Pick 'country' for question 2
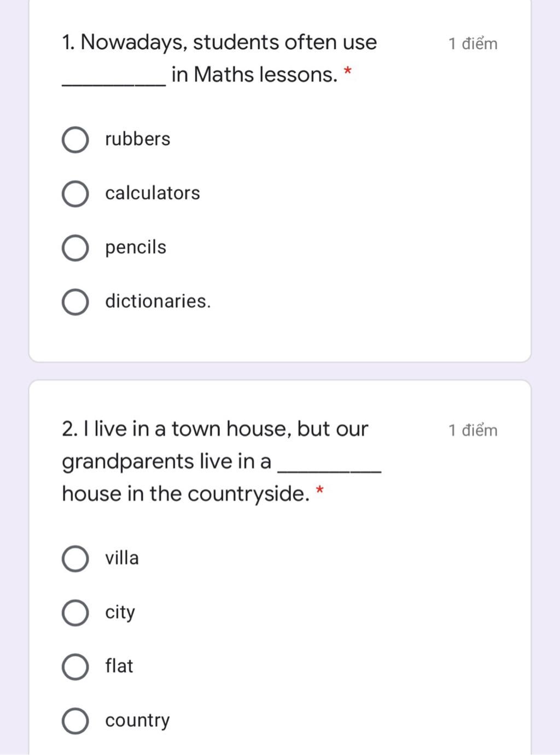The image size is (560, 755). pos(75,721)
